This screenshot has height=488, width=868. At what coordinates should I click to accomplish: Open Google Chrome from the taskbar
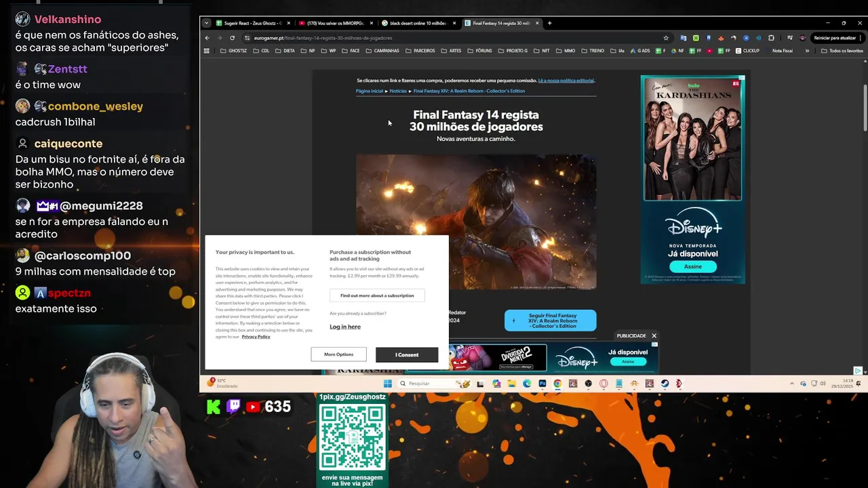pos(557,384)
